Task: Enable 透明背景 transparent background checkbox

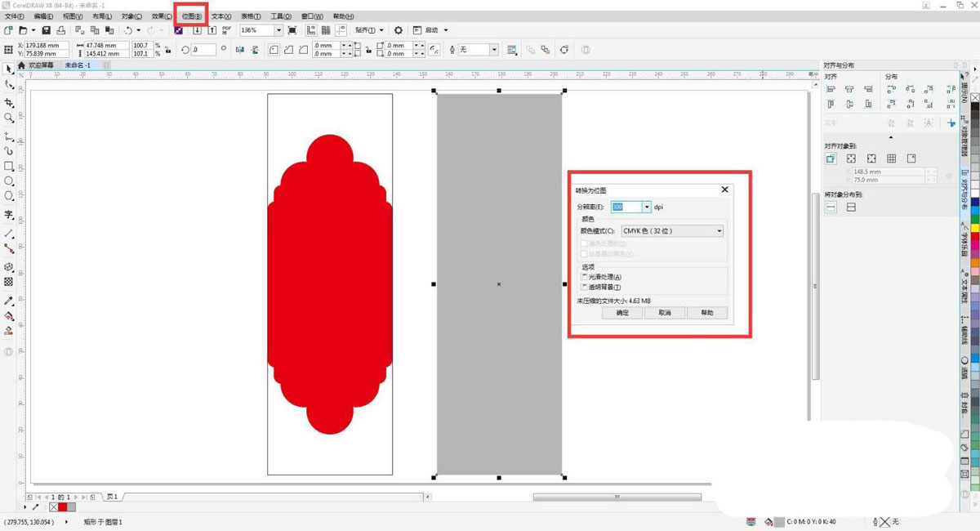Action: click(584, 288)
